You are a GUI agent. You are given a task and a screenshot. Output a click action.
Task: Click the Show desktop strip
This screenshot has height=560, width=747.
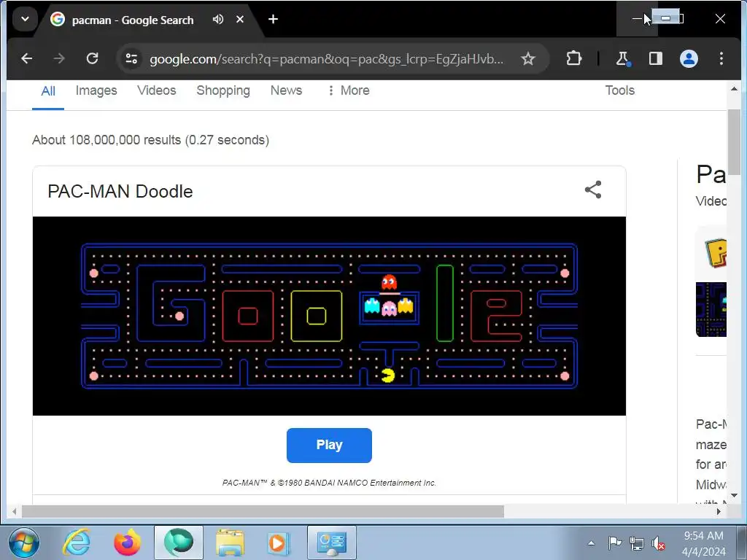tap(743, 542)
